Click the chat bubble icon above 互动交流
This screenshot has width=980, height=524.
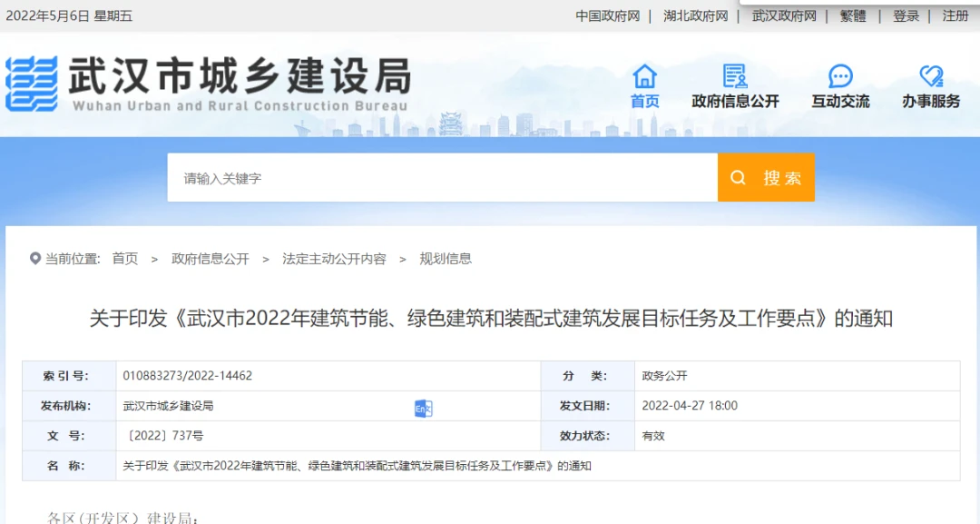point(840,76)
